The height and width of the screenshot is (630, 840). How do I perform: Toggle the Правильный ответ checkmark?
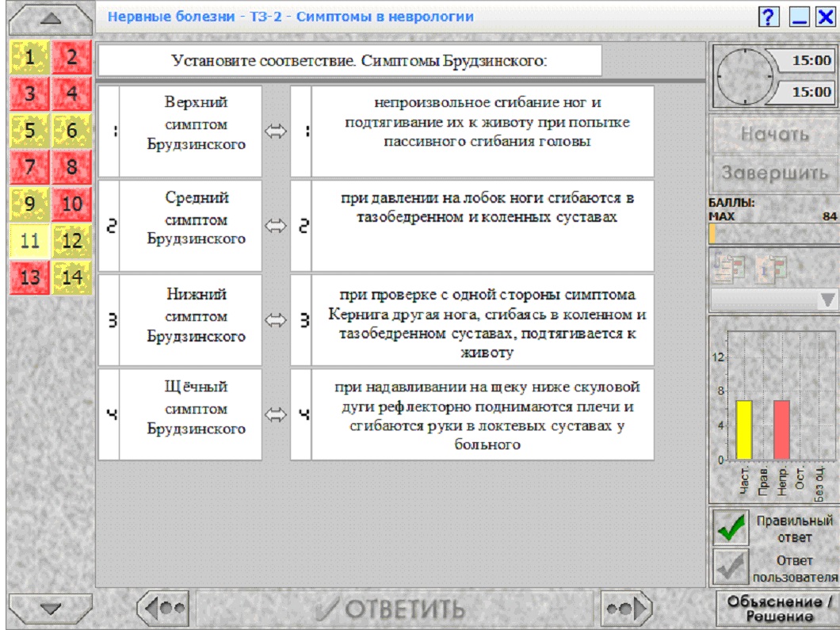tap(731, 528)
